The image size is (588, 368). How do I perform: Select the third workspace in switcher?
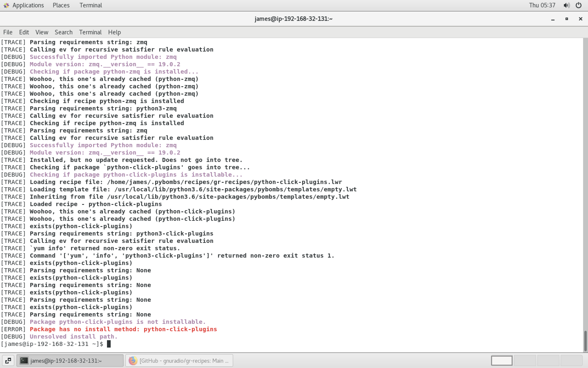(548, 360)
